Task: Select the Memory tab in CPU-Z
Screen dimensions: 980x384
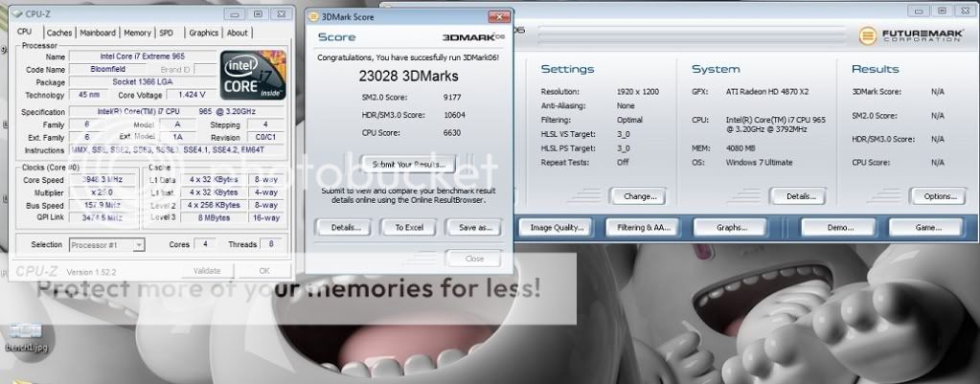Action: (x=137, y=33)
